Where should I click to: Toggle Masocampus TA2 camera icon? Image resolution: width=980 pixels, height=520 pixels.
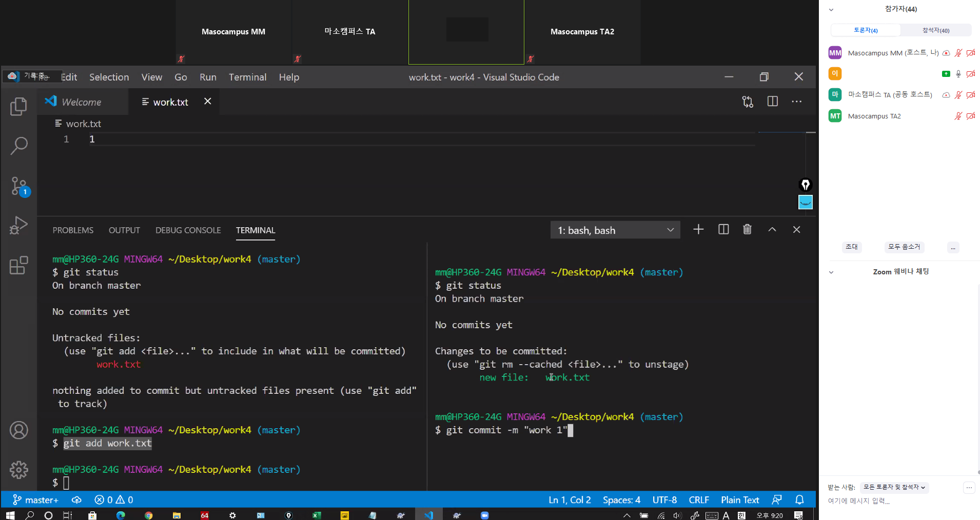click(970, 116)
